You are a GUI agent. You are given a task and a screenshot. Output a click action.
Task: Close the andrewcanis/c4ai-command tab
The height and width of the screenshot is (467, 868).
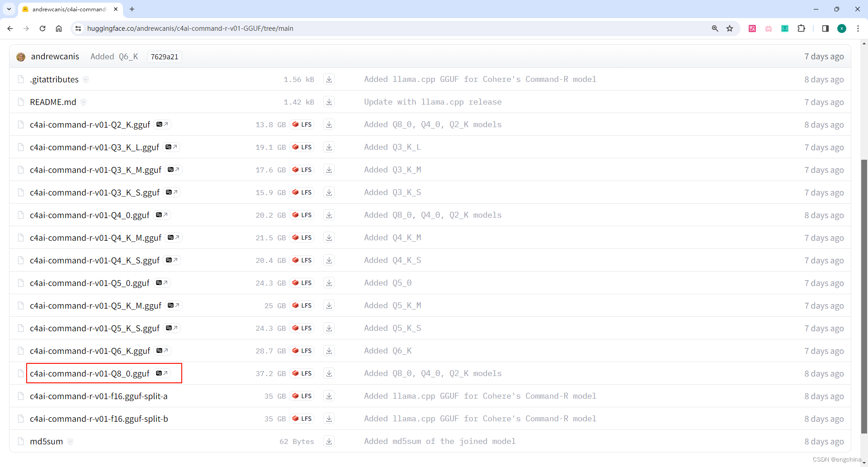tap(116, 9)
